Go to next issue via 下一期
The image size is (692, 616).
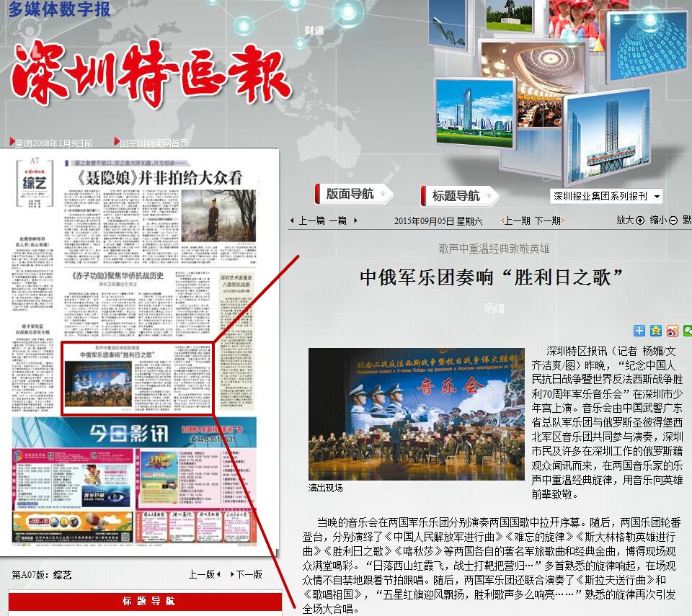click(547, 220)
